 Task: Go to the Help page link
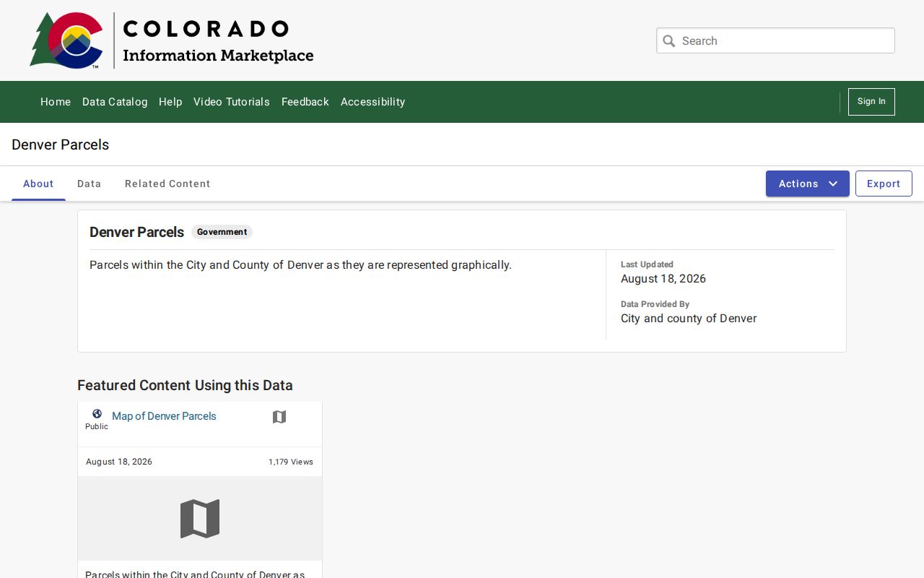tap(170, 102)
